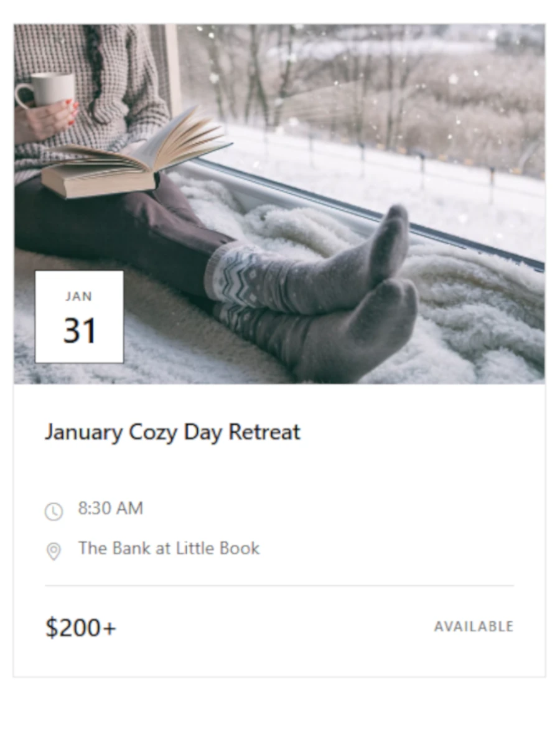Click the number 31 in date badge
This screenshot has height=747, width=560.
click(x=80, y=331)
